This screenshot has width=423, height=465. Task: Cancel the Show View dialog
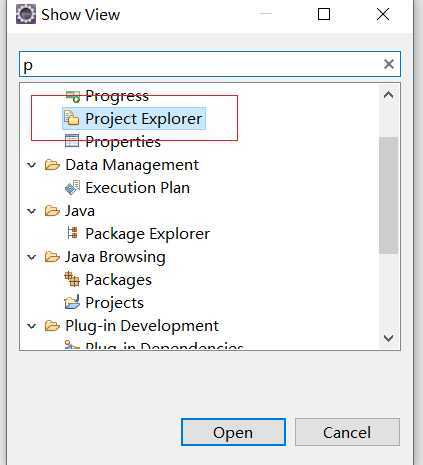347,432
